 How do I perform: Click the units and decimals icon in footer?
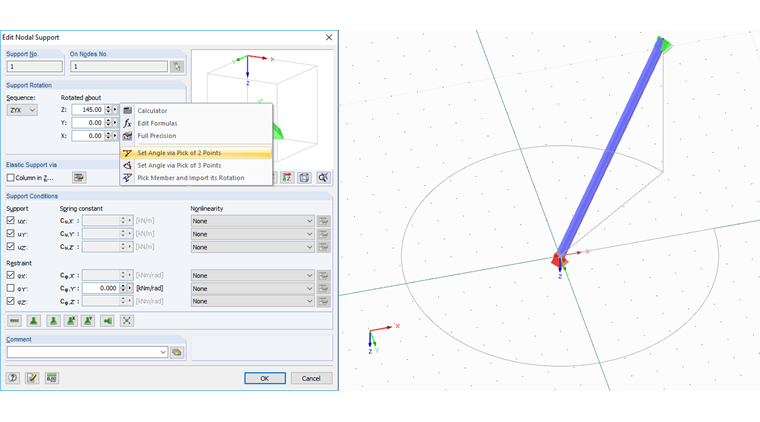tap(51, 378)
